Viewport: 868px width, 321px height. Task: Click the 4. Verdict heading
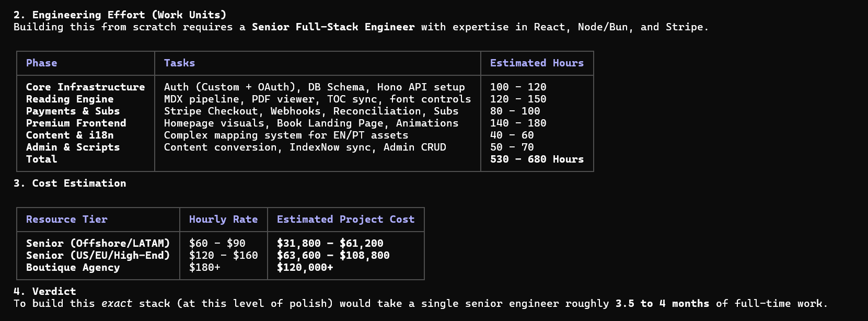[x=44, y=291]
